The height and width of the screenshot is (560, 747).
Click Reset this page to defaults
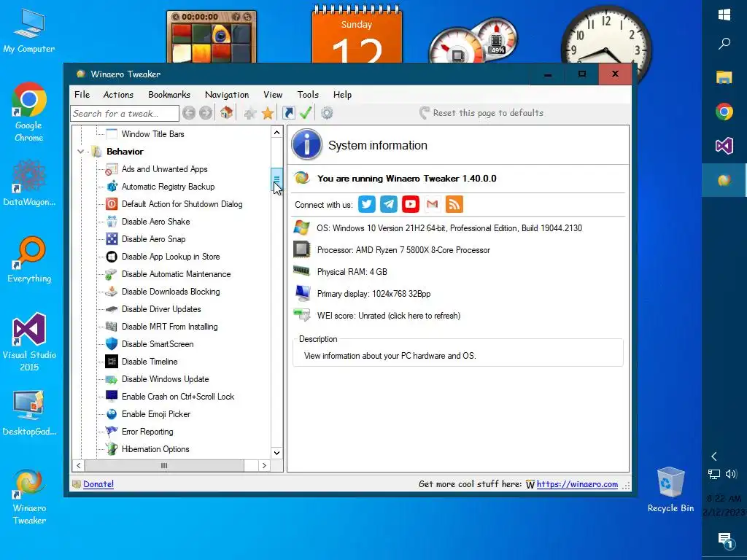(x=481, y=113)
